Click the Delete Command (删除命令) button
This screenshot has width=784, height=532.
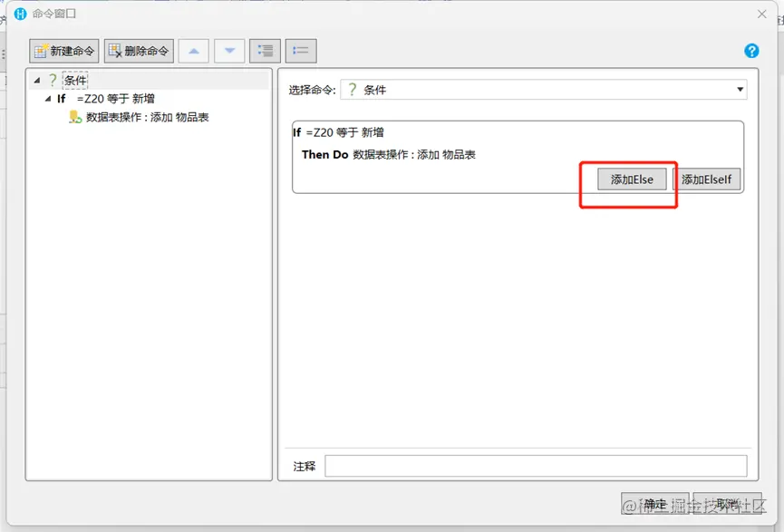pos(139,51)
